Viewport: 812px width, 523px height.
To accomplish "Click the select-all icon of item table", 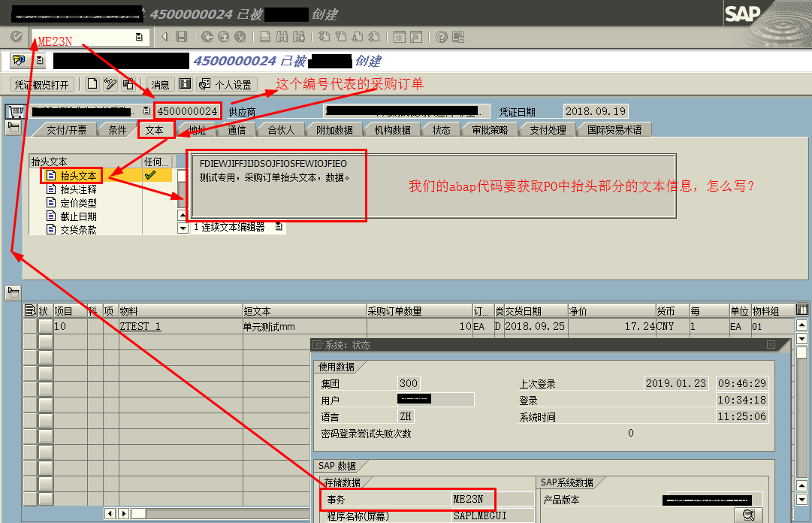I will click(x=30, y=310).
